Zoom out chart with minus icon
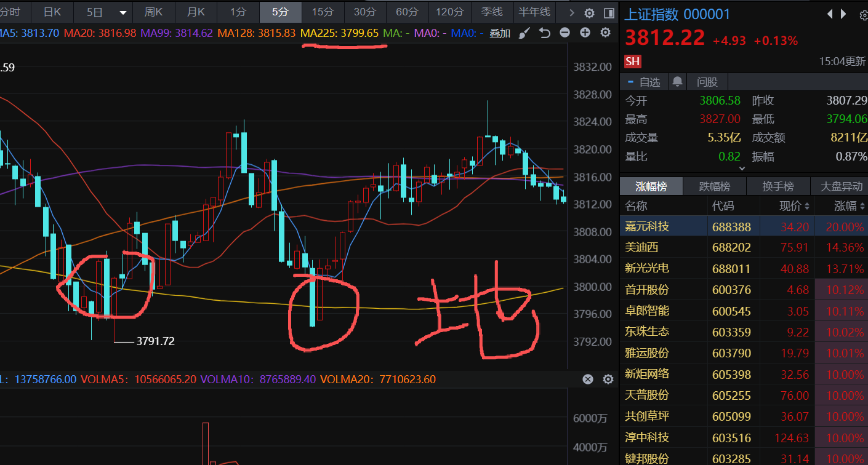Viewport: 868px width, 465px height. [565, 33]
